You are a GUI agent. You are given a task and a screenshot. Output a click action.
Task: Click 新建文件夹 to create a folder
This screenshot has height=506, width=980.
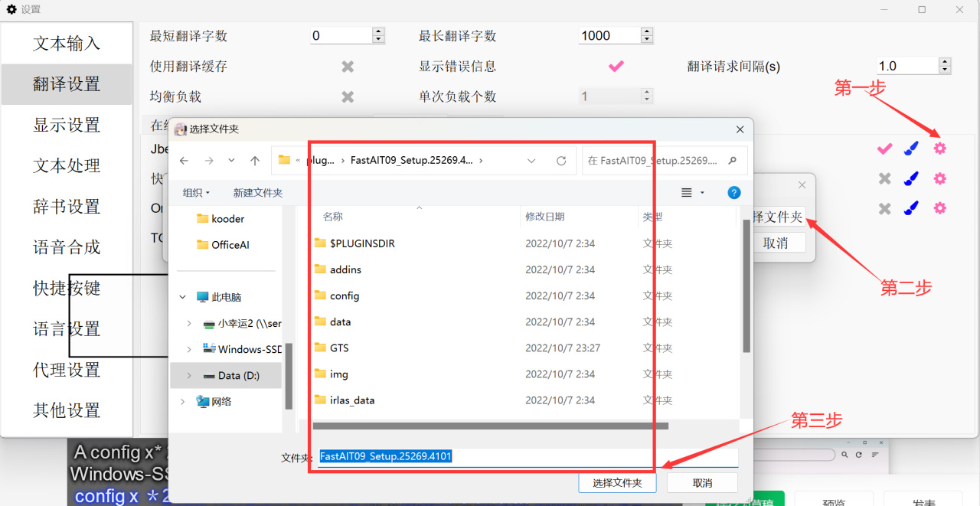[258, 193]
